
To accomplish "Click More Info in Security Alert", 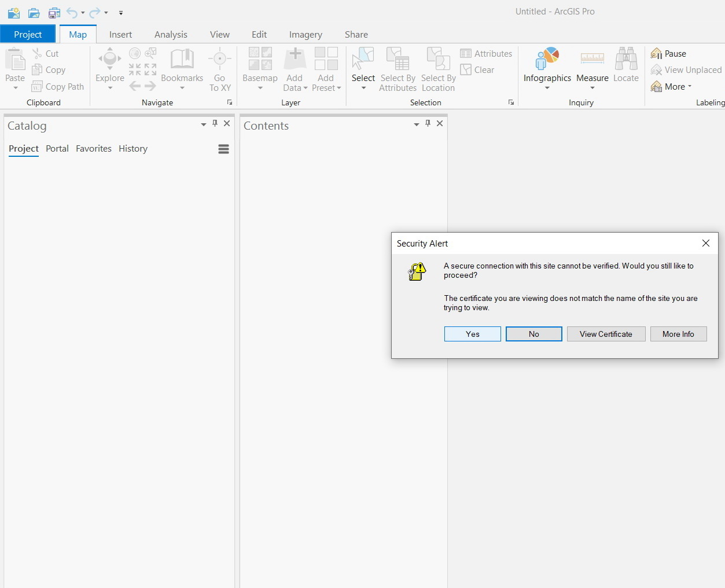I will coord(679,334).
